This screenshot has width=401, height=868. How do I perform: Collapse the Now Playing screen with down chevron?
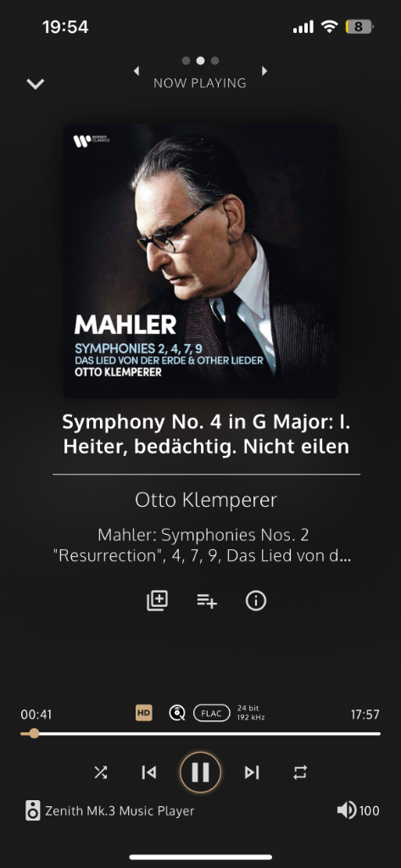(36, 84)
